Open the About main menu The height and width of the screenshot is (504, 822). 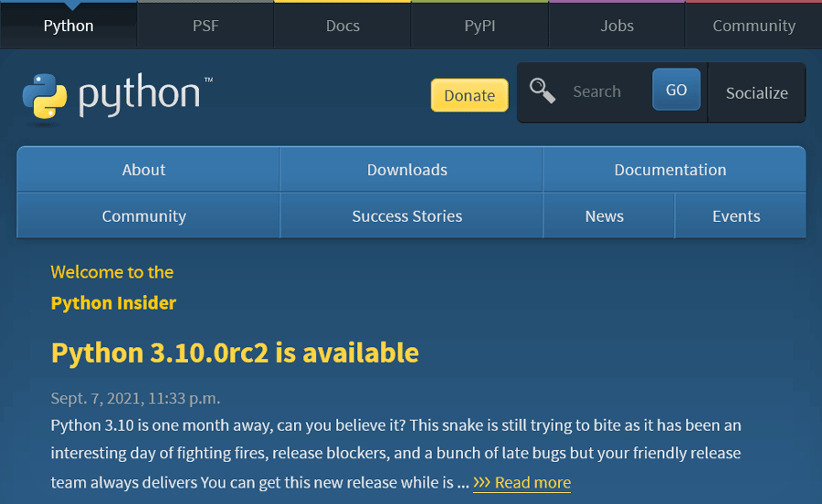pyautogui.click(x=148, y=170)
